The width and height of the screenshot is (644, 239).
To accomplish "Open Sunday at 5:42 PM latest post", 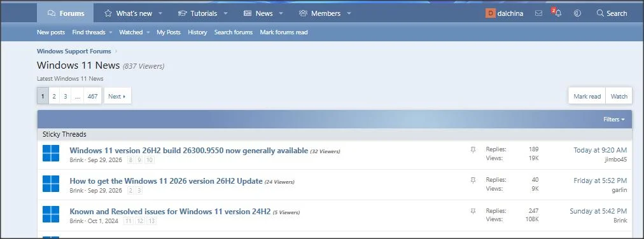I will point(598,211).
